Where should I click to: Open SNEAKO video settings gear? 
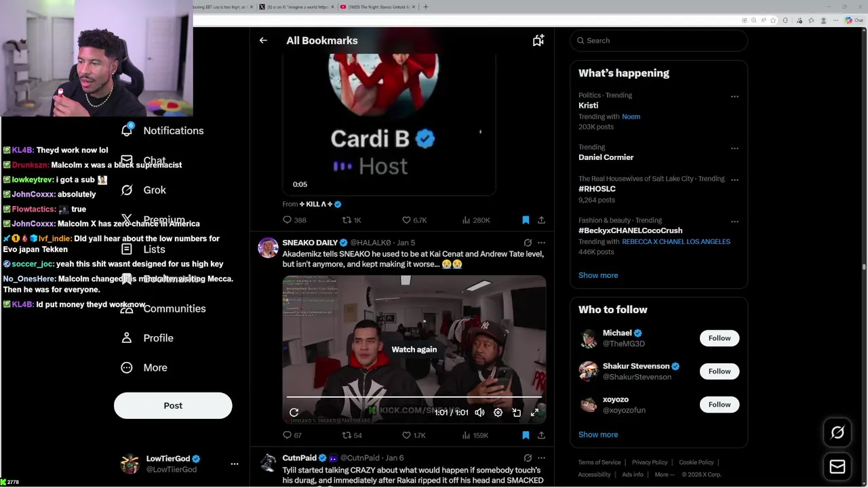tap(498, 413)
